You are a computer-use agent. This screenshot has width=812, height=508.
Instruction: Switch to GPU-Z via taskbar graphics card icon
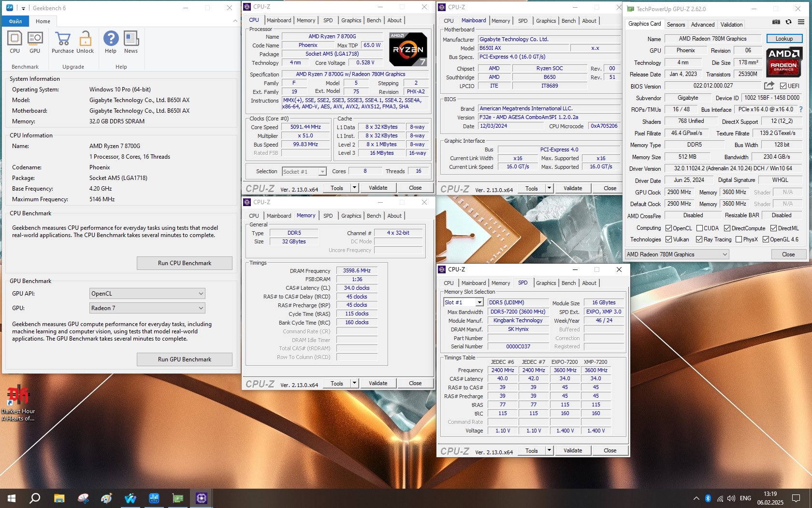click(x=178, y=498)
